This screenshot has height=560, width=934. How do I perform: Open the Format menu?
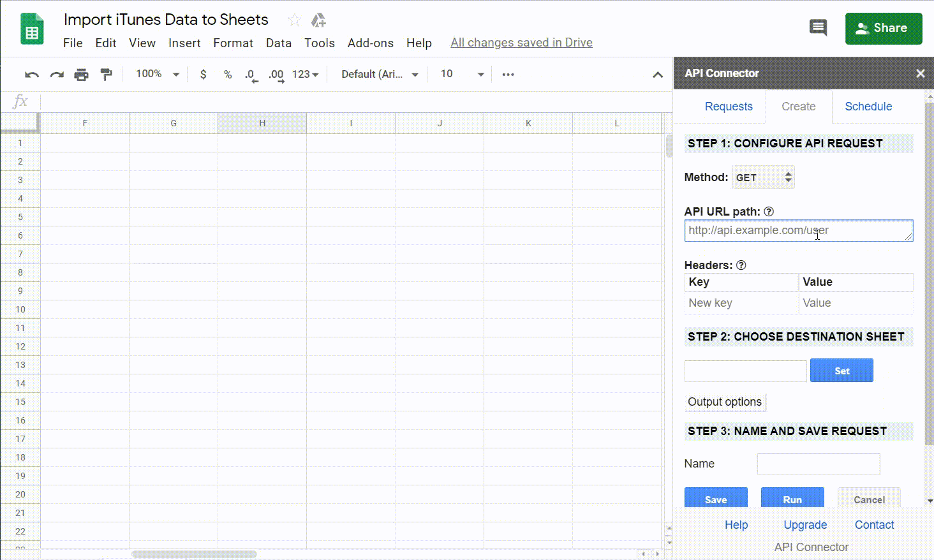click(x=233, y=43)
